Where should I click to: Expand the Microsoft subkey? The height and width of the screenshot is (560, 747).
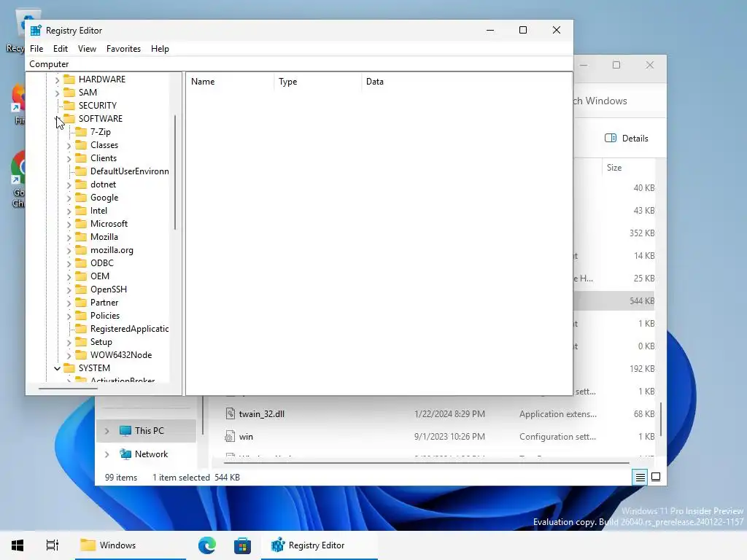pos(69,225)
